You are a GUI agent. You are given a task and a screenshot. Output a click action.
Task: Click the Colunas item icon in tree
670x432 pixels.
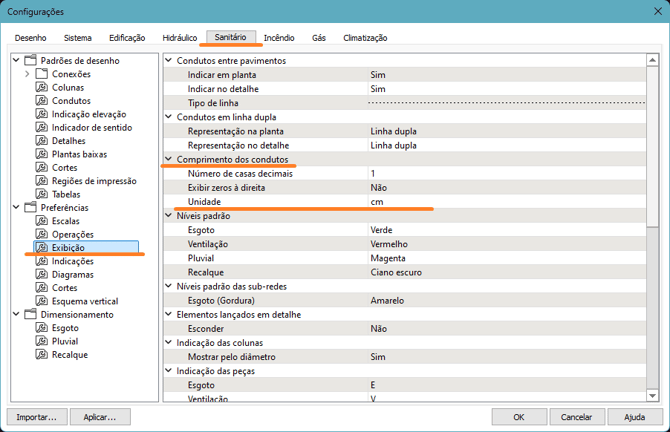[x=42, y=87]
